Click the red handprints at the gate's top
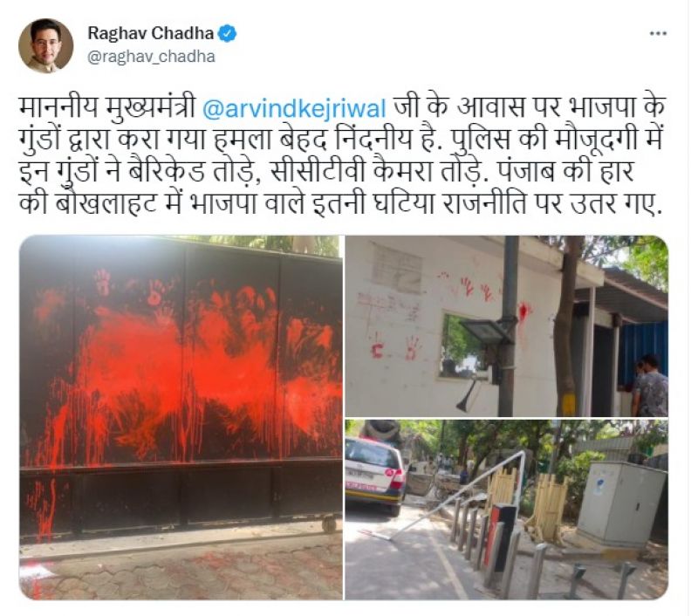This screenshot has height=616, width=698. click(x=133, y=290)
